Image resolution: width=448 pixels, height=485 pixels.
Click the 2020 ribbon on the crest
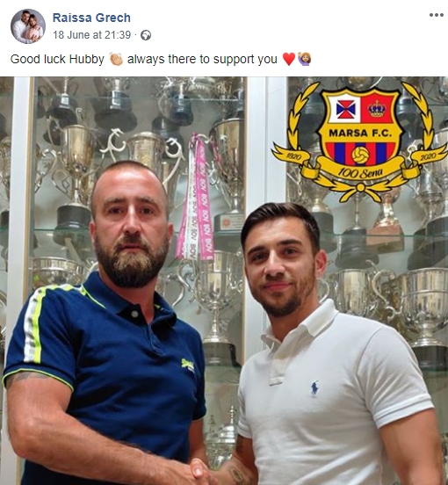click(428, 156)
